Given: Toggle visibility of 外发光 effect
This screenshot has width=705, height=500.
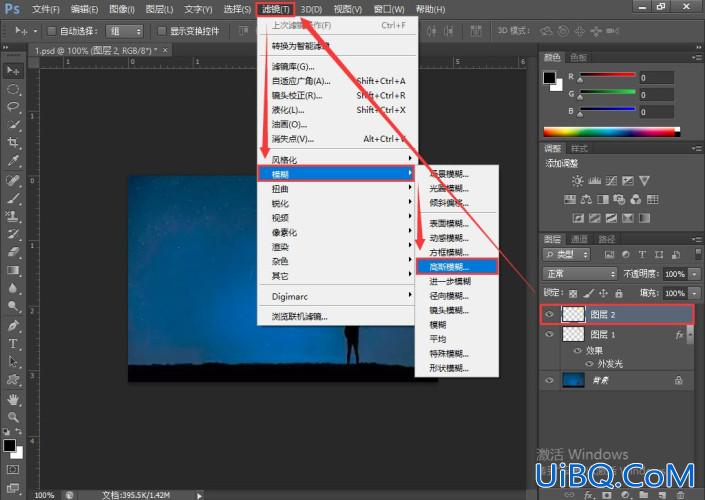Looking at the screenshot, I should pos(589,364).
